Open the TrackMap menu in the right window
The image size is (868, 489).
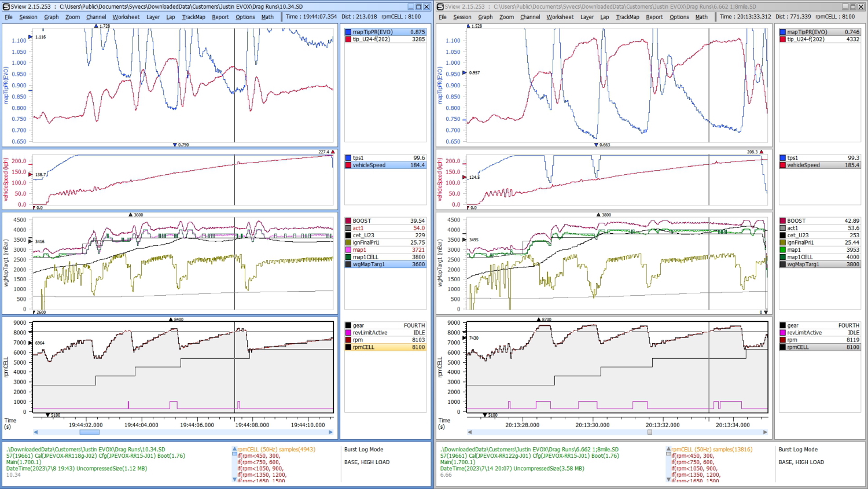627,17
